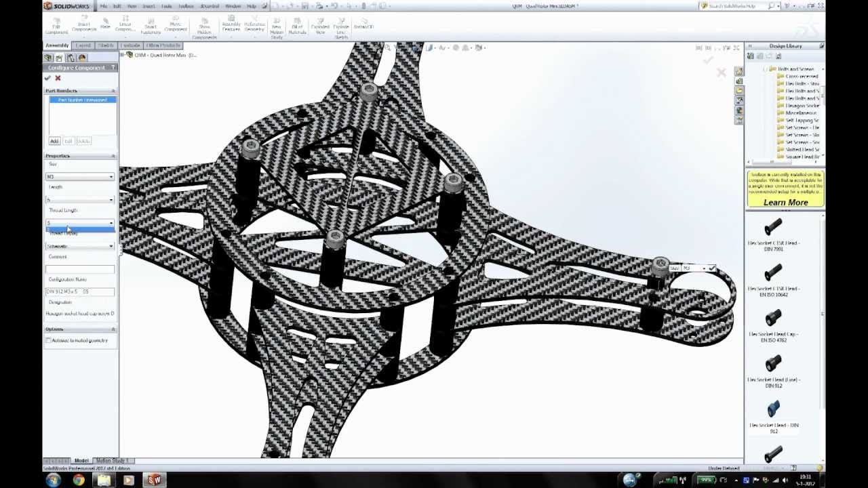The width and height of the screenshot is (868, 488).
Task: Switch to the Evaluate tab
Action: pos(130,45)
